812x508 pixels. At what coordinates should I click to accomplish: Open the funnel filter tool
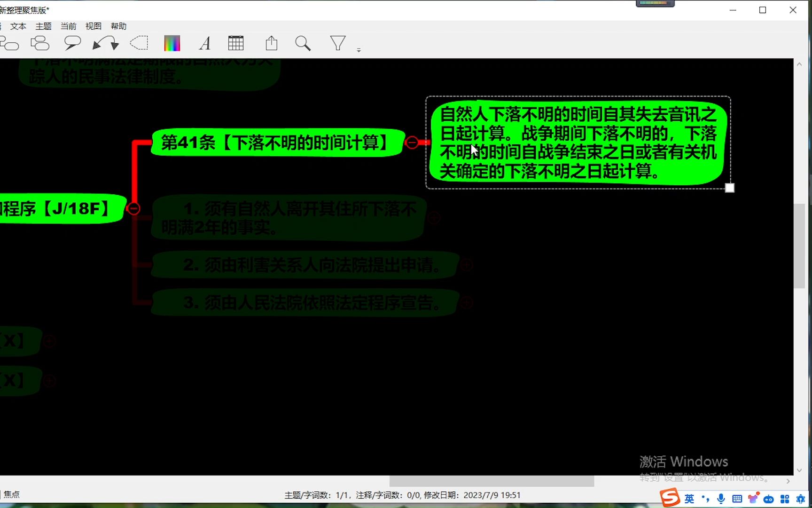(x=338, y=43)
